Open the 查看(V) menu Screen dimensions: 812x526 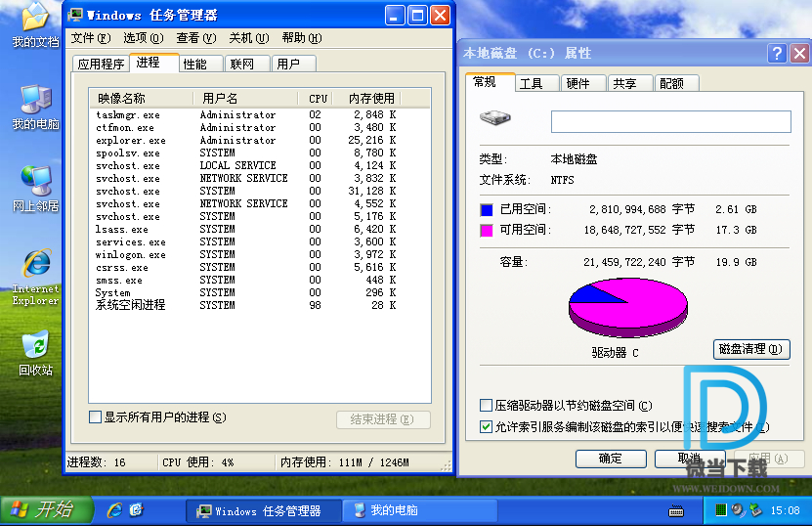(195, 38)
